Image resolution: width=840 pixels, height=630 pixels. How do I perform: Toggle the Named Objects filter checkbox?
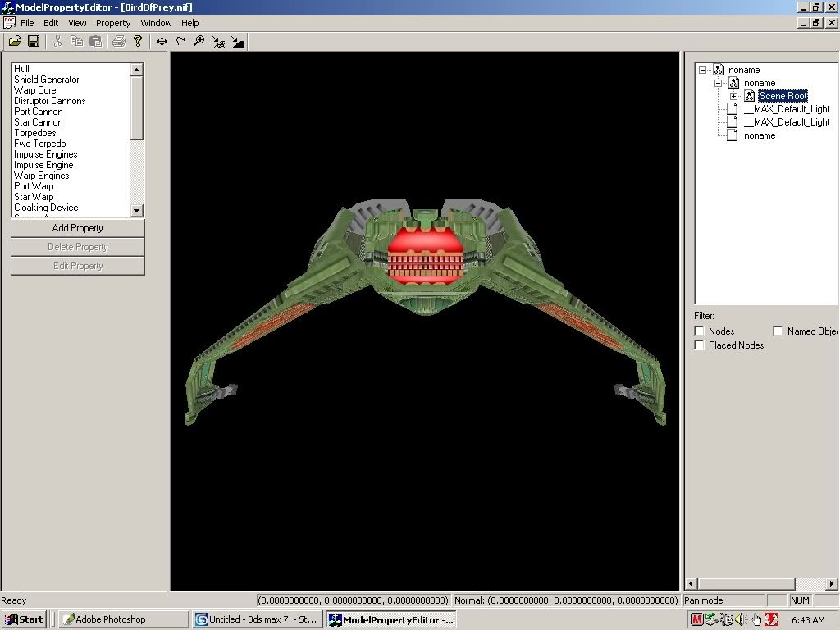778,331
